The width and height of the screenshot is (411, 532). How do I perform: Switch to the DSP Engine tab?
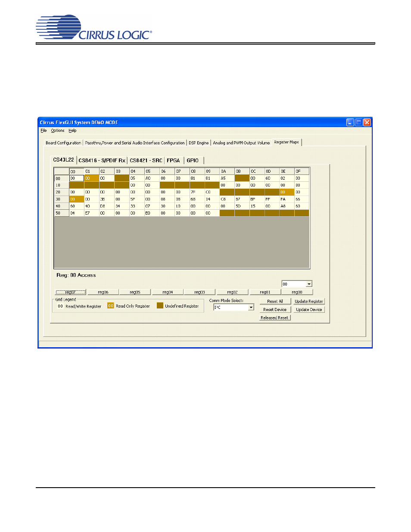199,143
